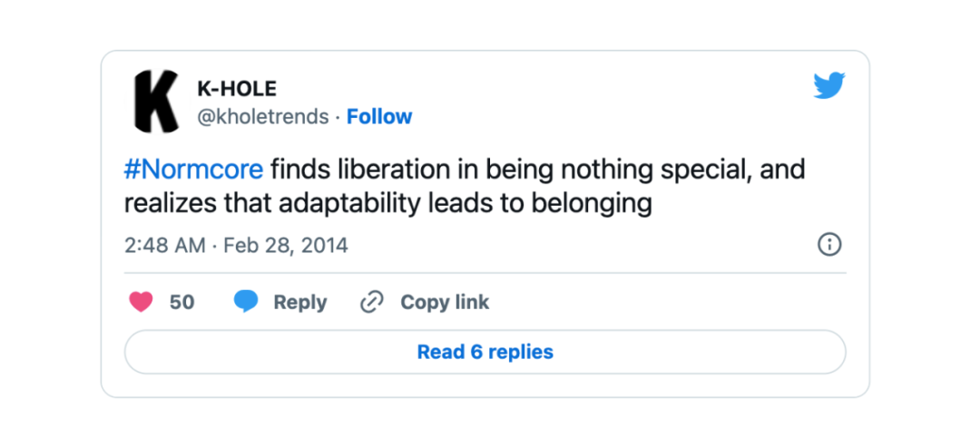Screen dimensions: 980x446
Task: Open the #Normcore hashtag
Action: click(194, 170)
